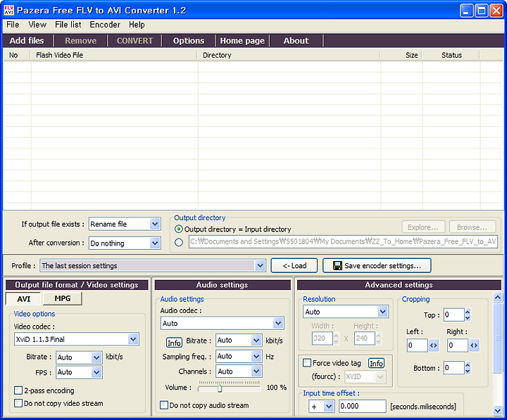The width and height of the screenshot is (507, 420).
Task: Click the Input time offset value field
Action: [362, 406]
